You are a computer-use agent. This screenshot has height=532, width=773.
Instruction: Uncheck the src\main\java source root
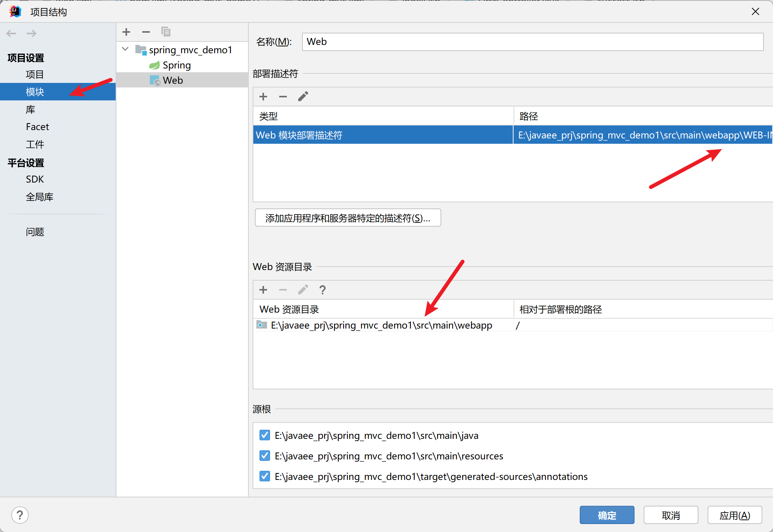pyautogui.click(x=265, y=435)
